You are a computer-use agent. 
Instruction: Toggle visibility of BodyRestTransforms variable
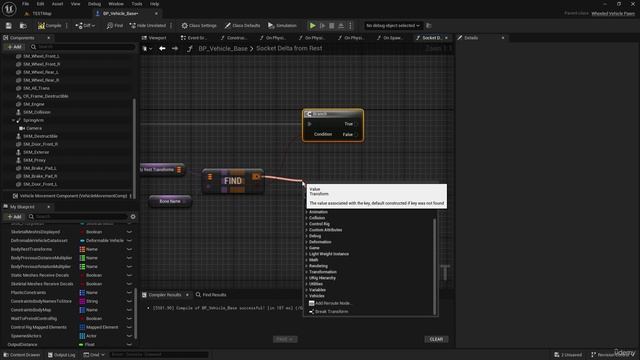point(129,249)
